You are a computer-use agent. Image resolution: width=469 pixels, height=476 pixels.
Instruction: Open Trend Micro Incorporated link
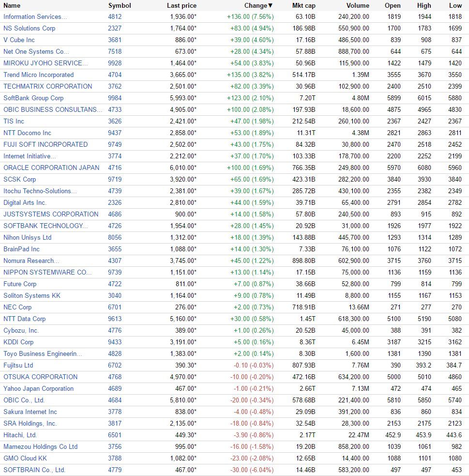(39, 75)
